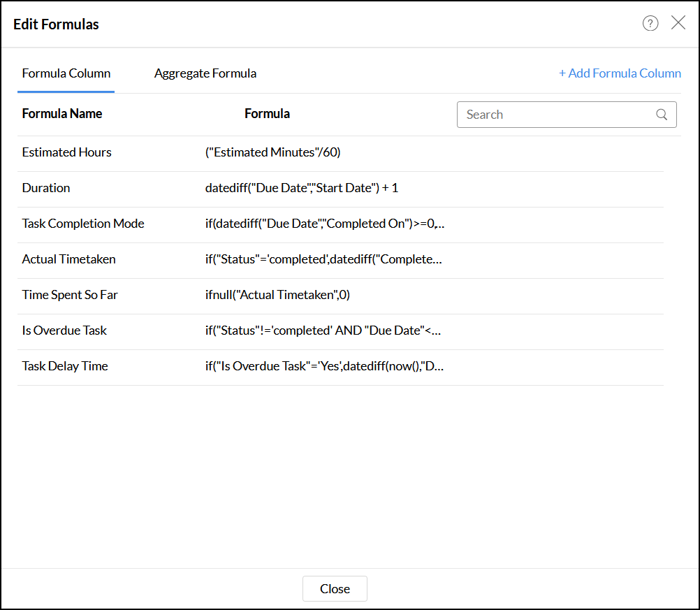
Task: Click the Add Formula Column link
Action: (x=620, y=73)
